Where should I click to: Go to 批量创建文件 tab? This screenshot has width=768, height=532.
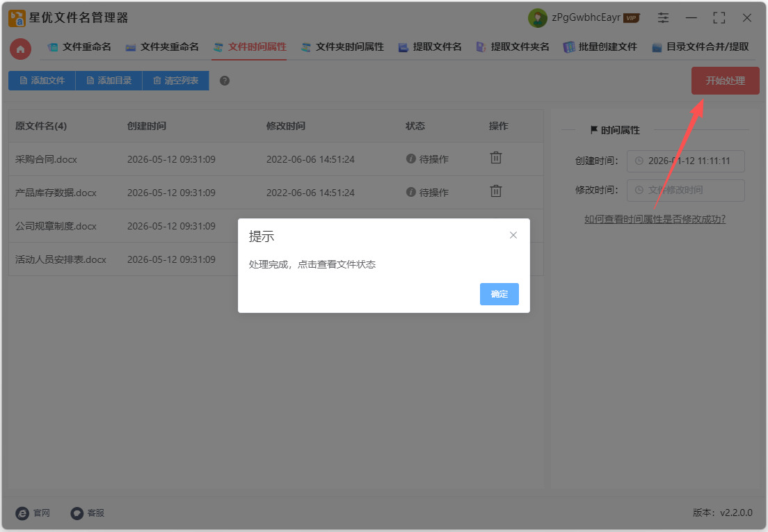tap(600, 47)
